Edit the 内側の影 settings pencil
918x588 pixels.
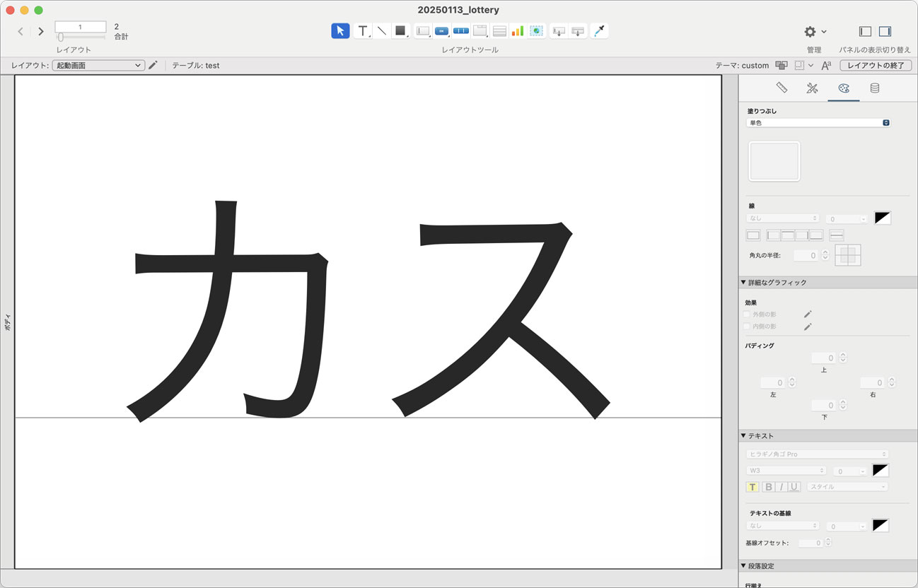click(x=808, y=327)
